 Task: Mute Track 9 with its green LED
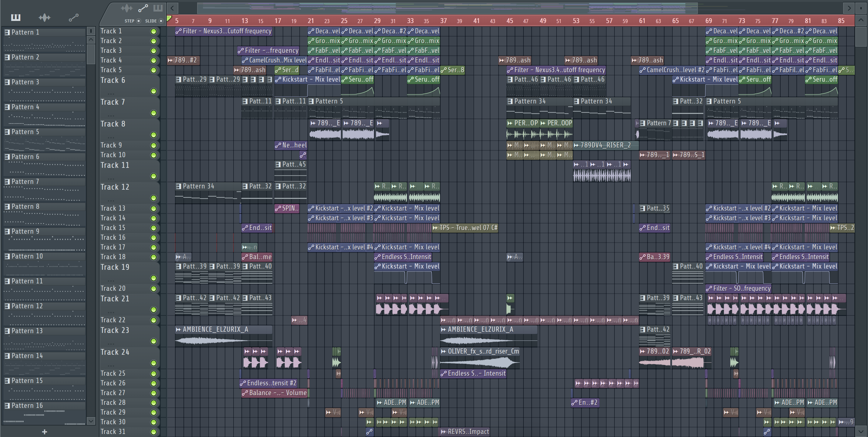153,145
